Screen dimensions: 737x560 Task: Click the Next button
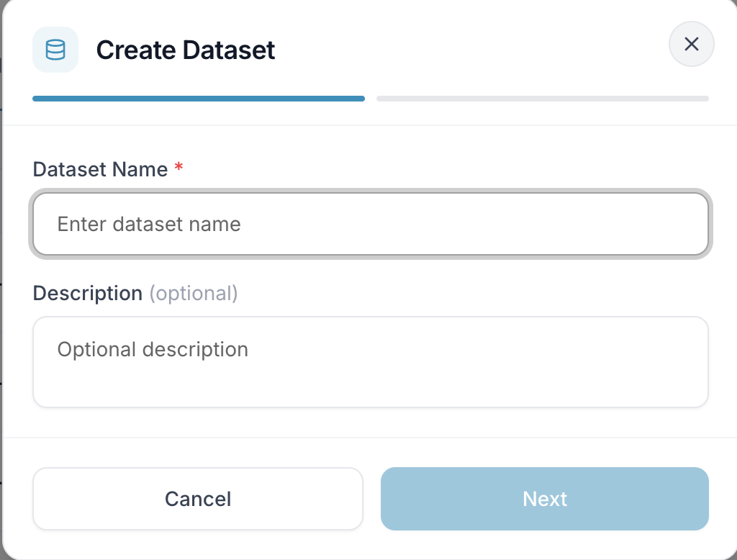[545, 499]
